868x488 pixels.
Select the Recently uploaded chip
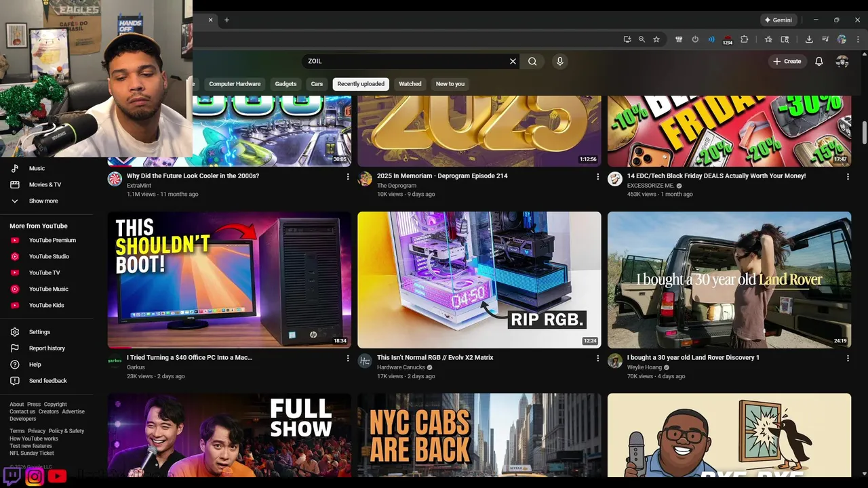pos(361,84)
